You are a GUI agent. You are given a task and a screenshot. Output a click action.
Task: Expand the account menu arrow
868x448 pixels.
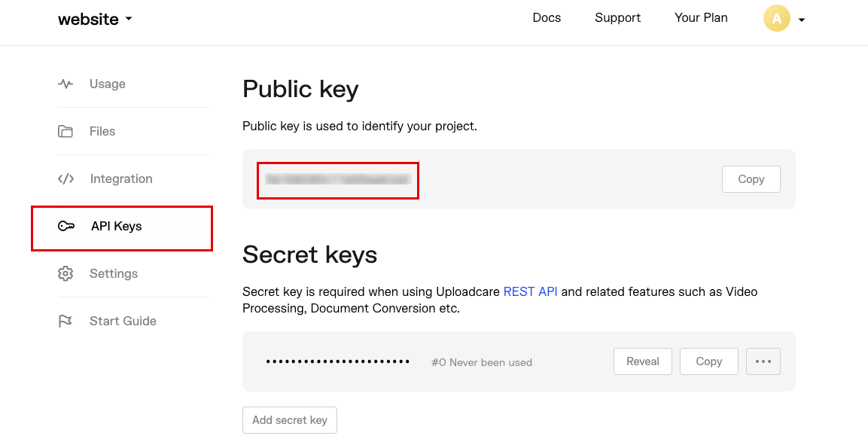point(802,20)
